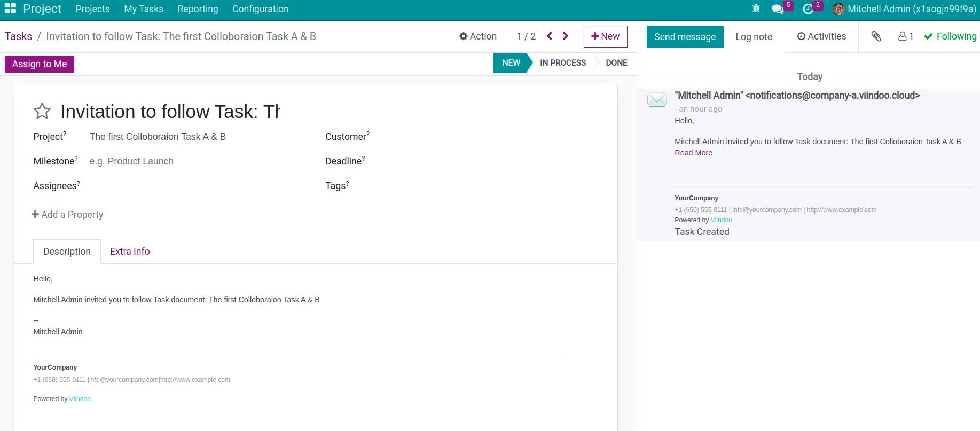Click Activities button in chatter
Image resolution: width=980 pixels, height=431 pixels.
tap(821, 36)
